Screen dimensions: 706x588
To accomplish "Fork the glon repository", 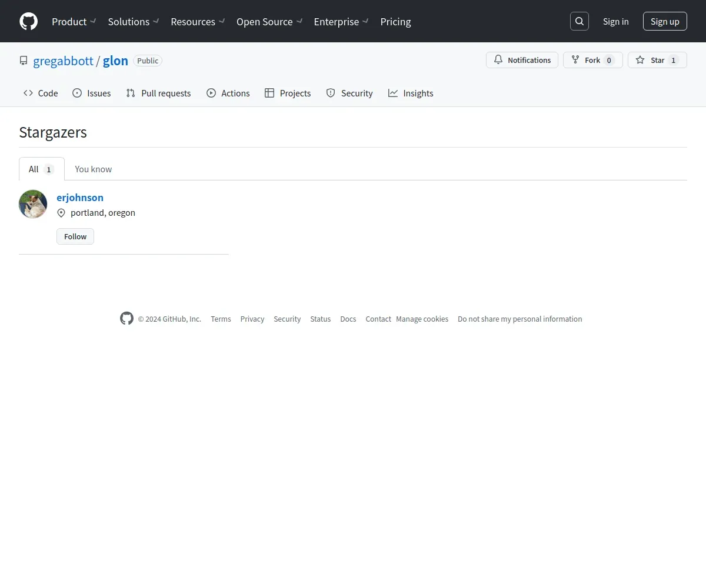I will click(592, 60).
